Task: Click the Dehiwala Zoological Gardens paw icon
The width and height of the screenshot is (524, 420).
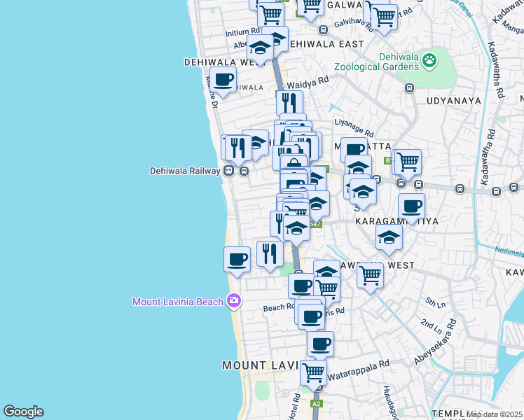Action: point(429,62)
